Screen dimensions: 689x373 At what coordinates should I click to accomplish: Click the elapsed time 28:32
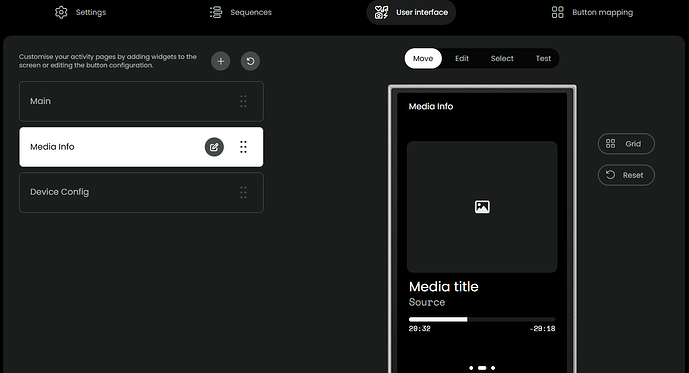pyautogui.click(x=420, y=329)
